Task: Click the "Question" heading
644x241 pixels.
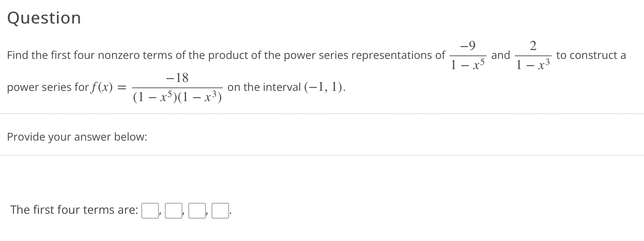Action: coord(44,18)
